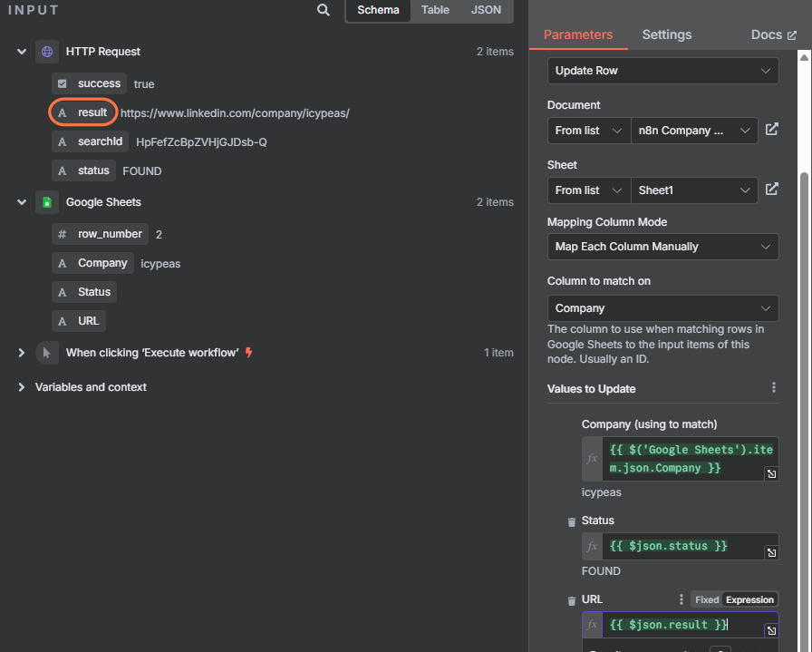The width and height of the screenshot is (812, 652).
Task: Click the scrollbar up arrow
Action: (804, 57)
